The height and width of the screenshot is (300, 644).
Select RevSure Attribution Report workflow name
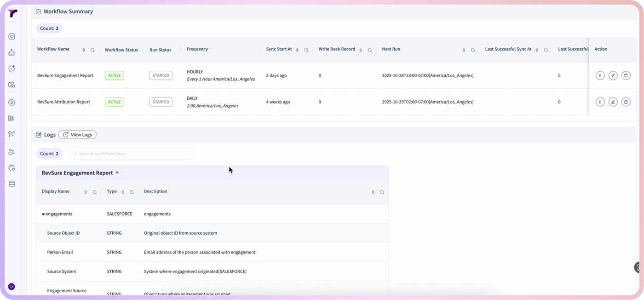click(63, 102)
